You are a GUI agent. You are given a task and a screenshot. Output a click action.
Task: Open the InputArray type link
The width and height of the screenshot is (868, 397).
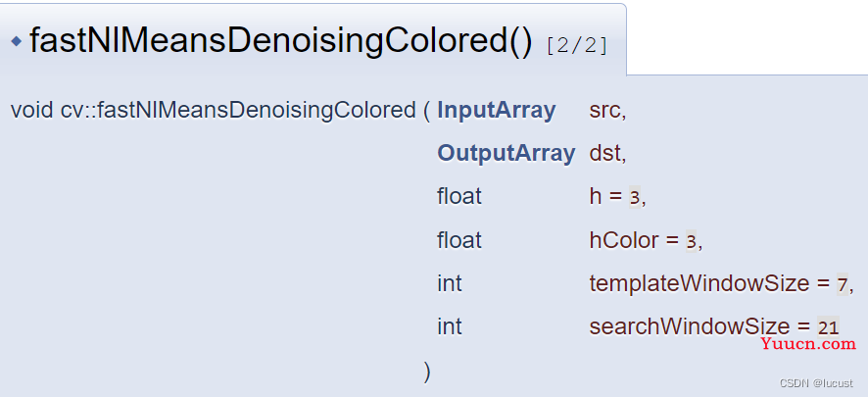tap(496, 111)
